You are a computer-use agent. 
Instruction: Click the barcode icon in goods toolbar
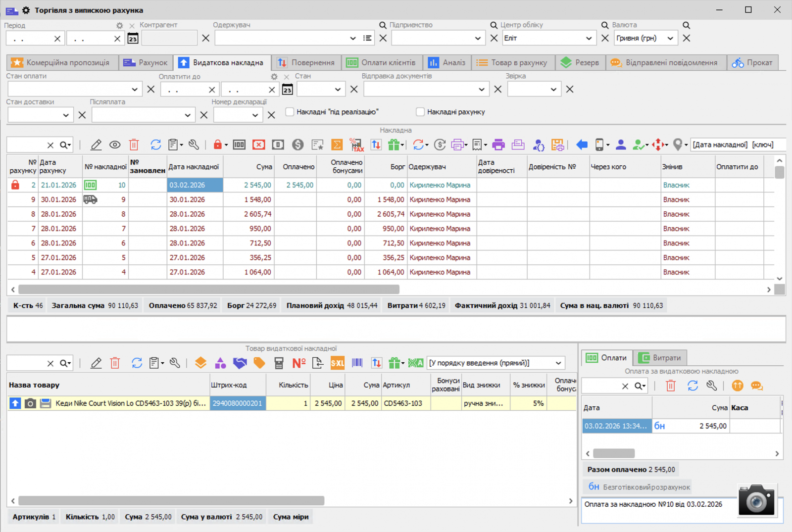pyautogui.click(x=357, y=363)
